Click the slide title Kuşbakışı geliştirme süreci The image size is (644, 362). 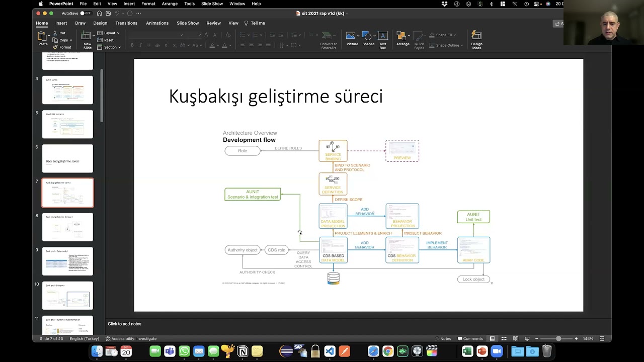click(x=276, y=96)
